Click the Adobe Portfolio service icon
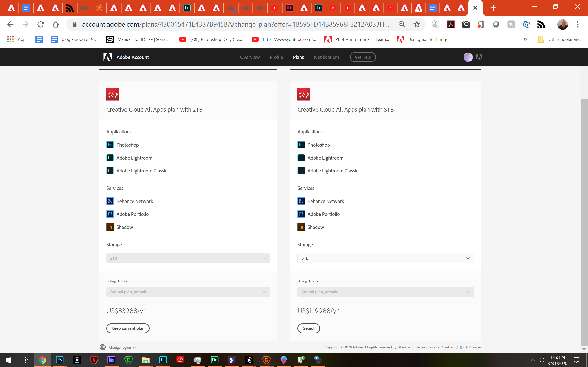The height and width of the screenshot is (367, 588). (110, 214)
